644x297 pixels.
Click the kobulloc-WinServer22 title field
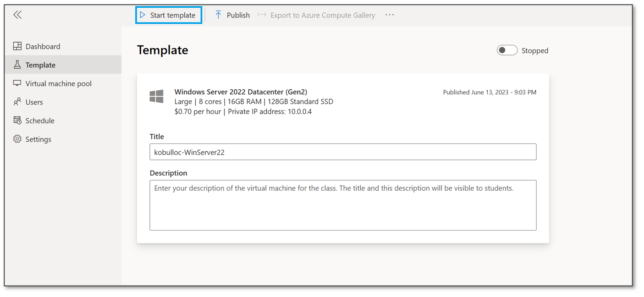coord(343,152)
